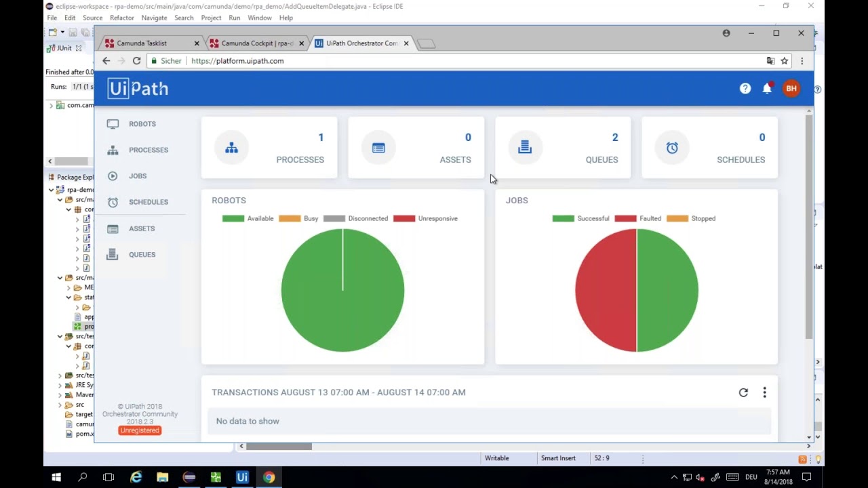Toggle the Available legend in Robots chart
The height and width of the screenshot is (488, 868).
(x=248, y=218)
